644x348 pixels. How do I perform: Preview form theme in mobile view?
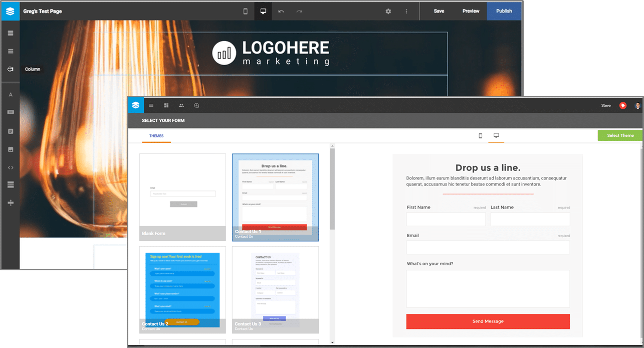tap(480, 135)
